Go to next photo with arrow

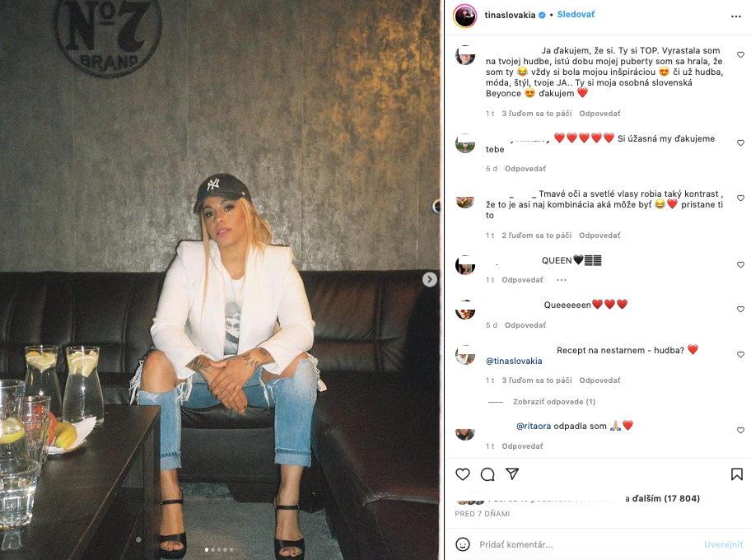(x=430, y=279)
